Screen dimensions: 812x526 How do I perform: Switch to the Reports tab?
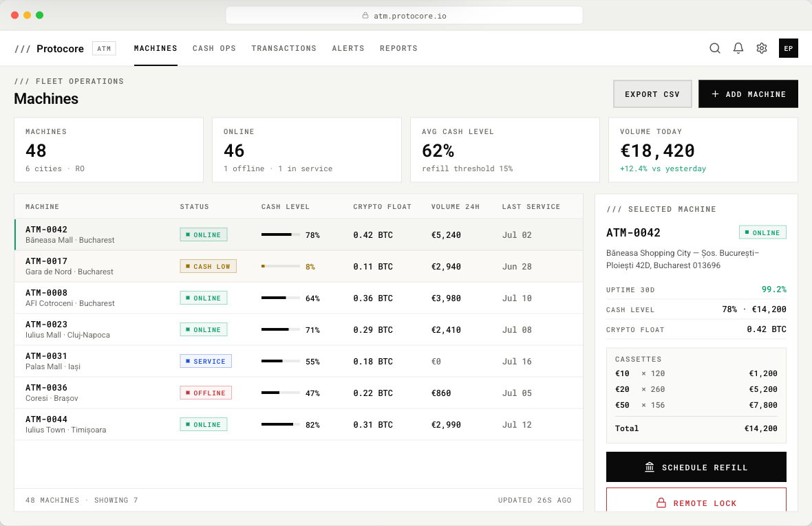[398, 48]
